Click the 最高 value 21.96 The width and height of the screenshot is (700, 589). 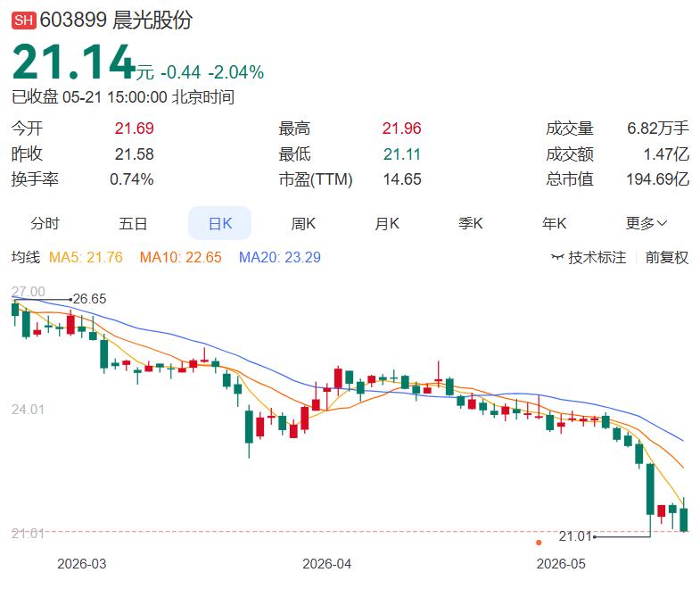click(x=401, y=129)
